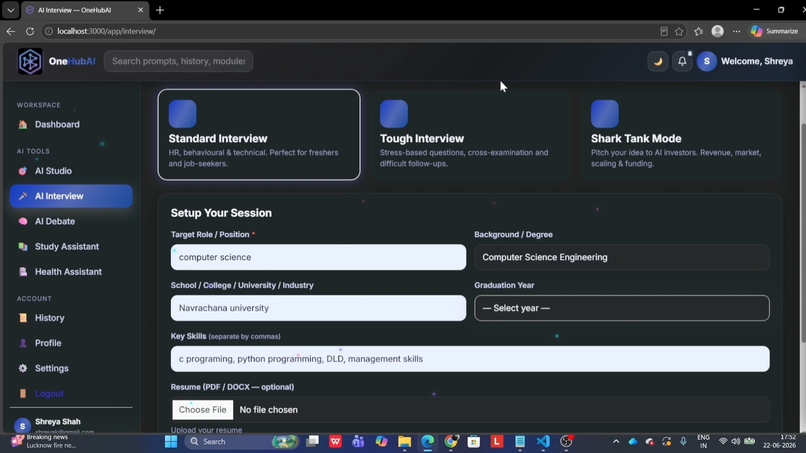This screenshot has width=806, height=453.
Task: Click the No file chosen text
Action: 268,410
